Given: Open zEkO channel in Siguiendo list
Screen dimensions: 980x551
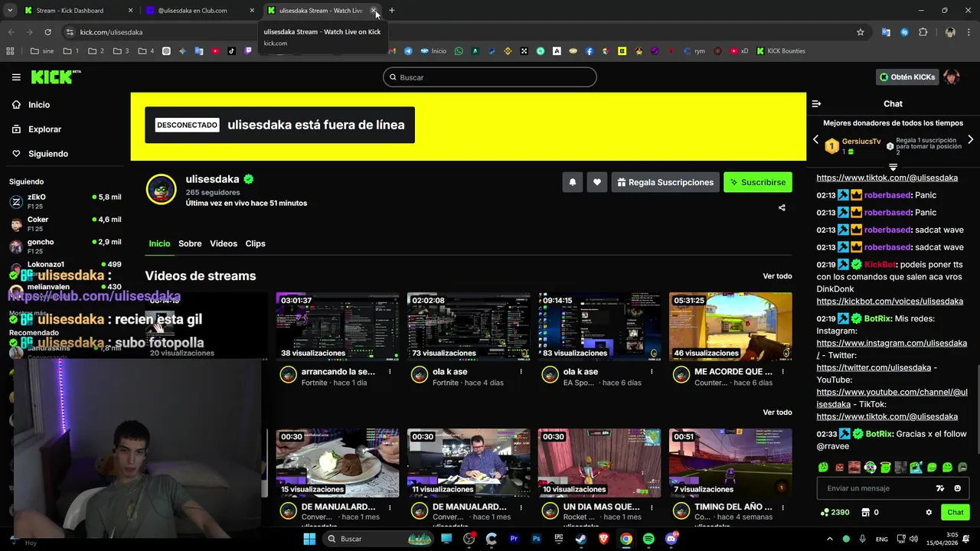Looking at the screenshot, I should (65, 202).
